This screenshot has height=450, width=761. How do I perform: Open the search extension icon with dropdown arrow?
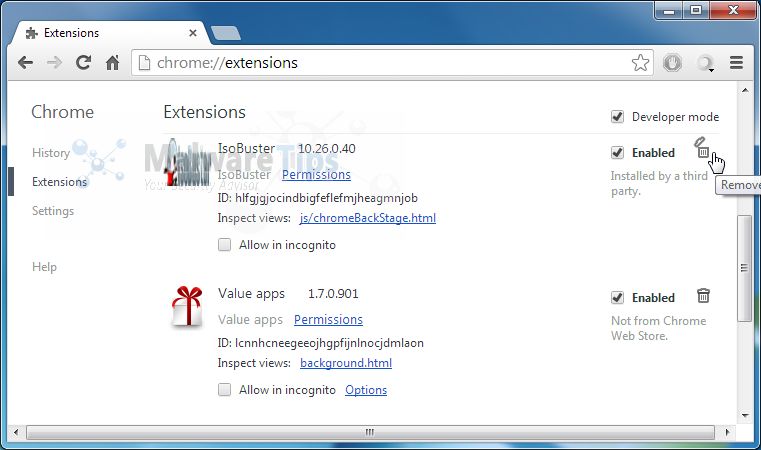(x=705, y=63)
